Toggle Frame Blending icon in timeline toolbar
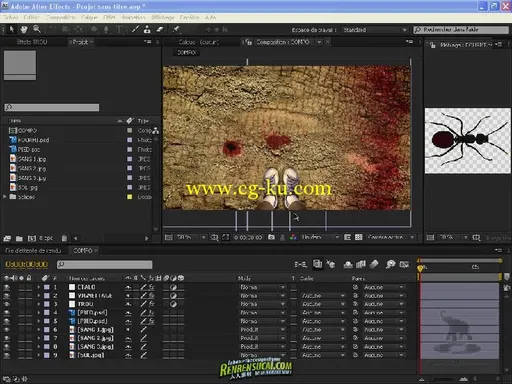Image resolution: width=512 pixels, height=384 pixels. click(x=361, y=264)
